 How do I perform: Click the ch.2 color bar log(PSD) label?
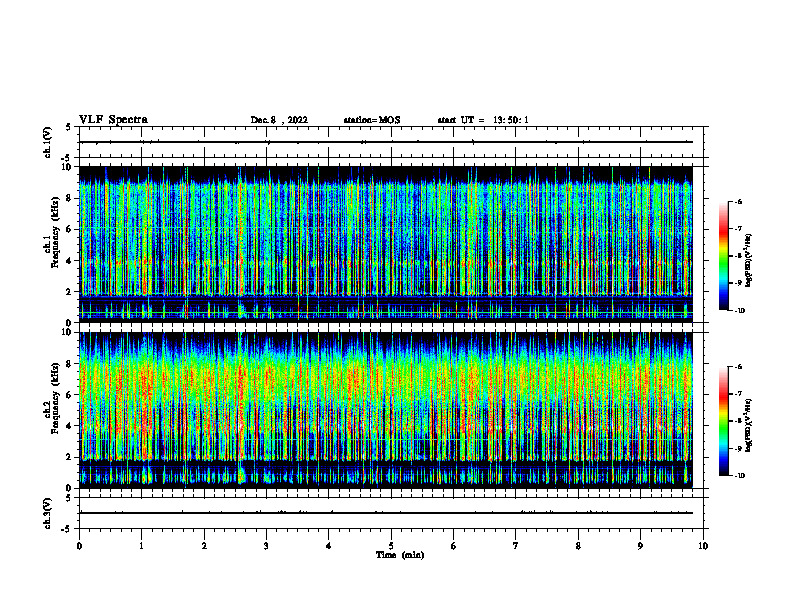pyautogui.click(x=749, y=425)
